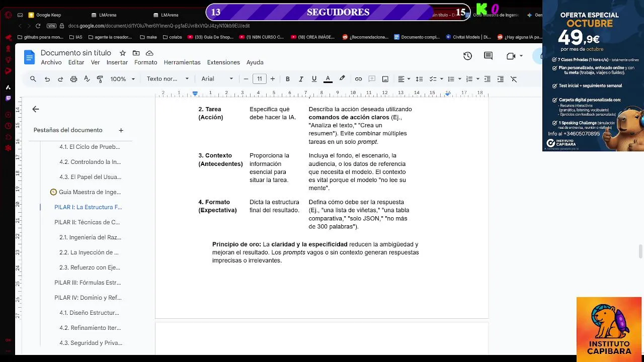Viewport: 644px width, 362px height.
Task: Star the document
Action: 122,53
